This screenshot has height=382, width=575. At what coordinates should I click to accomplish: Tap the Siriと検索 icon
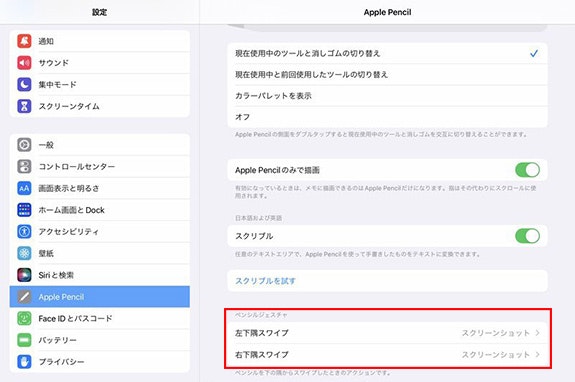pyautogui.click(x=24, y=275)
